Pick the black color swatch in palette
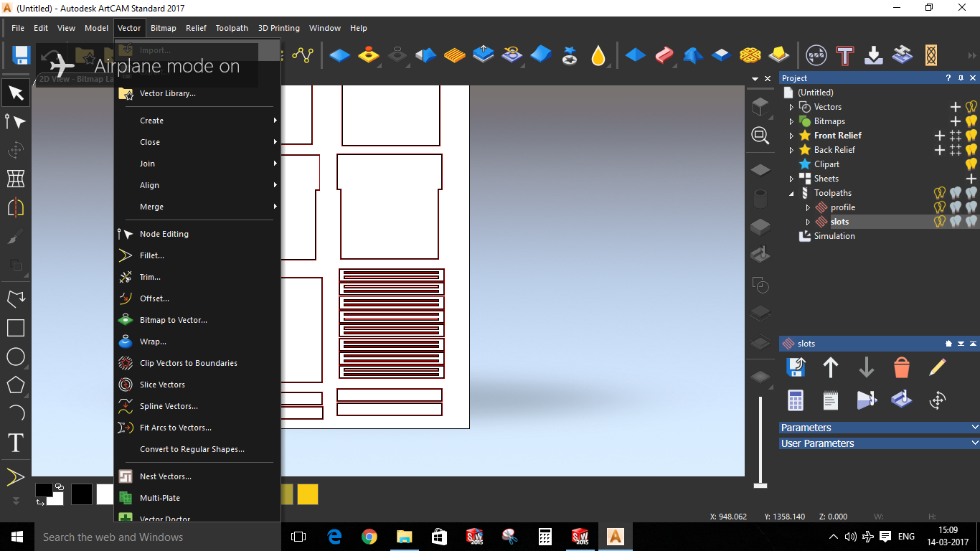This screenshot has height=551, width=980. (x=82, y=494)
